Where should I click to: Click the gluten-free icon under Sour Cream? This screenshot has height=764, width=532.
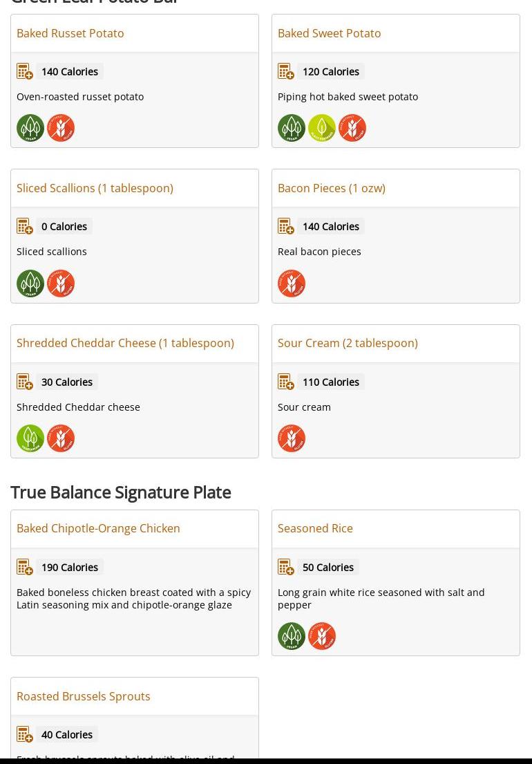coord(292,438)
